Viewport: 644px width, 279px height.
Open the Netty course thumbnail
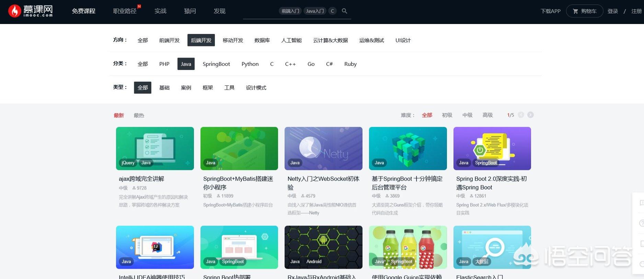323,148
